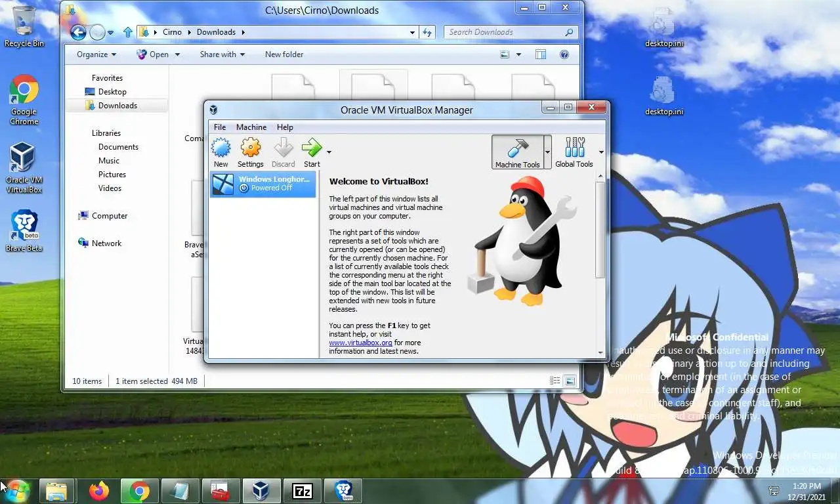
Task: Open the Machine menu in VirtualBox
Action: point(251,127)
